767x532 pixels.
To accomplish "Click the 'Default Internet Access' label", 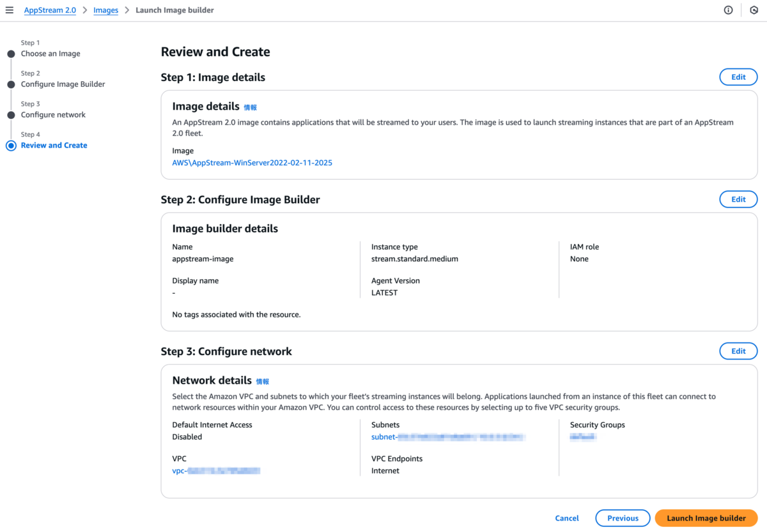I will (x=212, y=425).
